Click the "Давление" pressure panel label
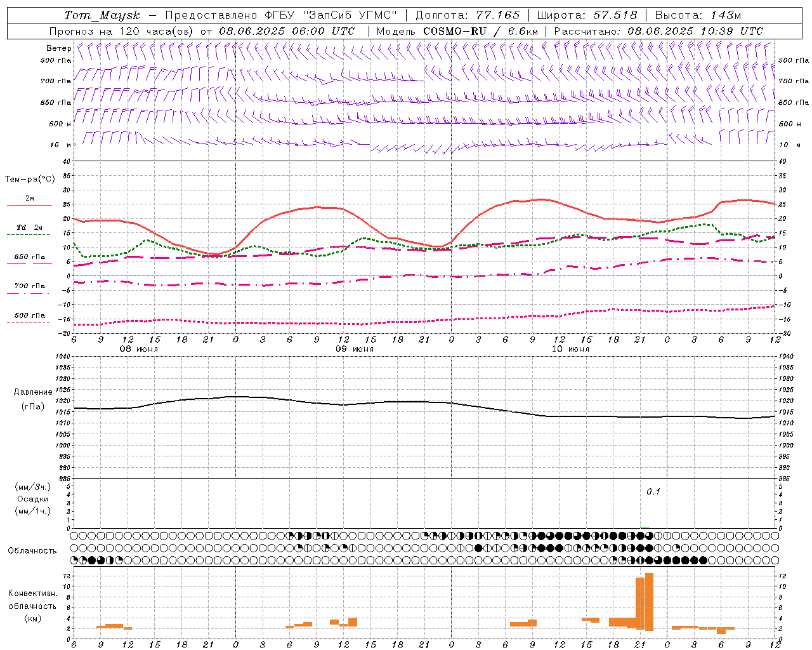The height and width of the screenshot is (650, 812). [x=33, y=392]
